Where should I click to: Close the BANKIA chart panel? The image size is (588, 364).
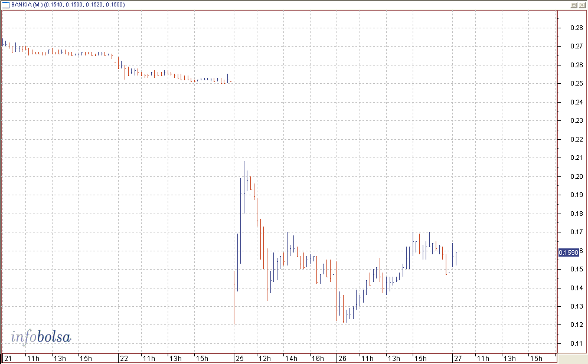point(582,5)
